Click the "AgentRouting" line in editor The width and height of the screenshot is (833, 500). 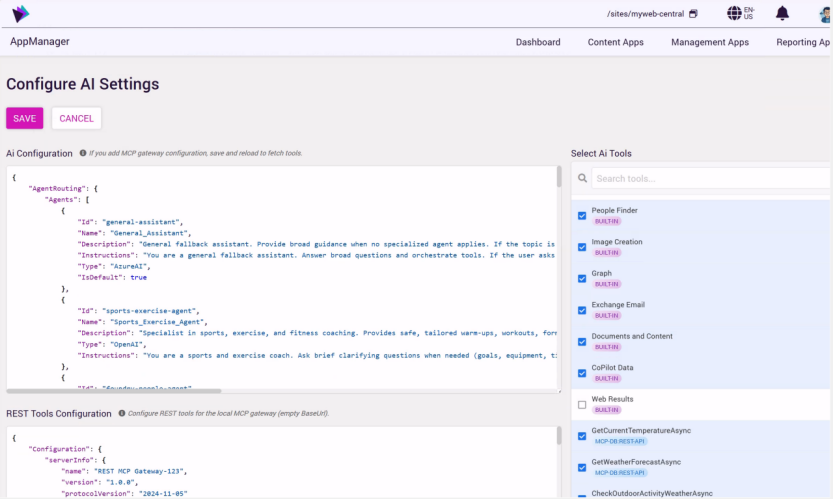coord(63,189)
